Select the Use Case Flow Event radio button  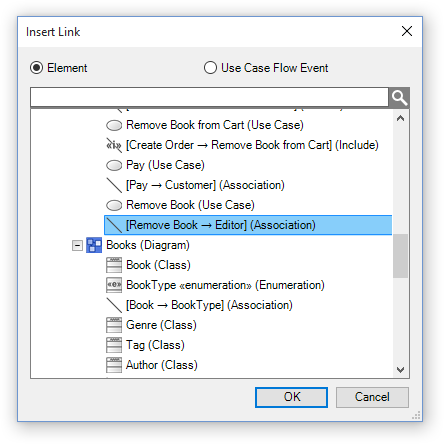click(210, 68)
